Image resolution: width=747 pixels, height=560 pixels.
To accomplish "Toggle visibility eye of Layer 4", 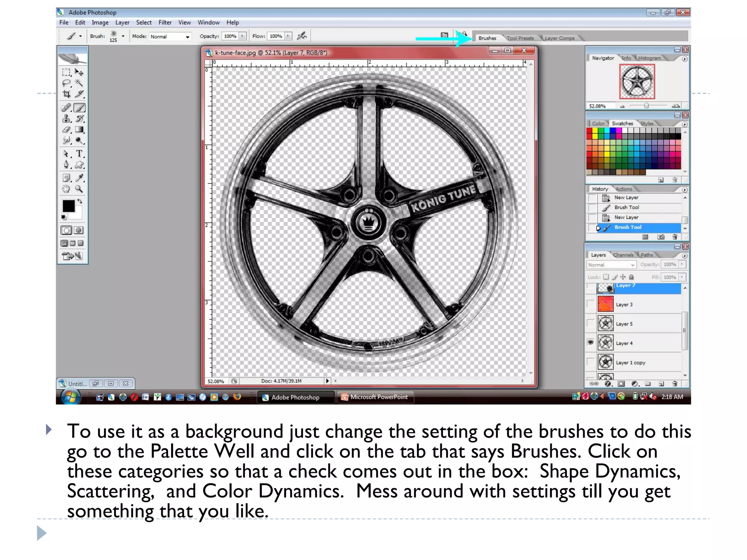I will point(591,342).
